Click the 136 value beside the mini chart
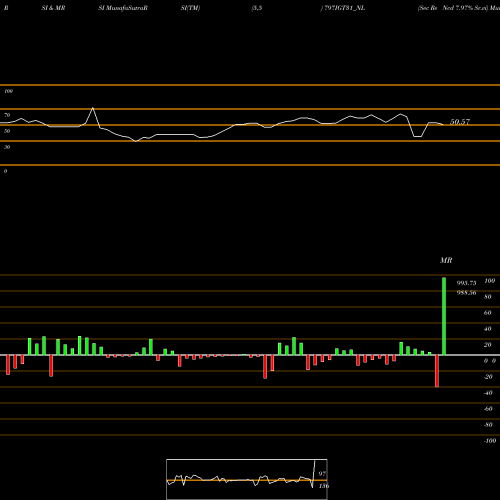Screen dimensions: 500x500 pyautogui.click(x=324, y=486)
